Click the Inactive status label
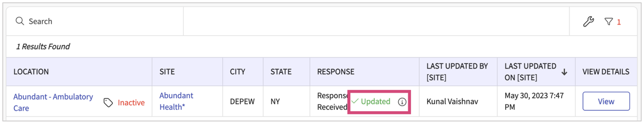Image resolution: width=644 pixels, height=124 pixels. click(x=131, y=103)
